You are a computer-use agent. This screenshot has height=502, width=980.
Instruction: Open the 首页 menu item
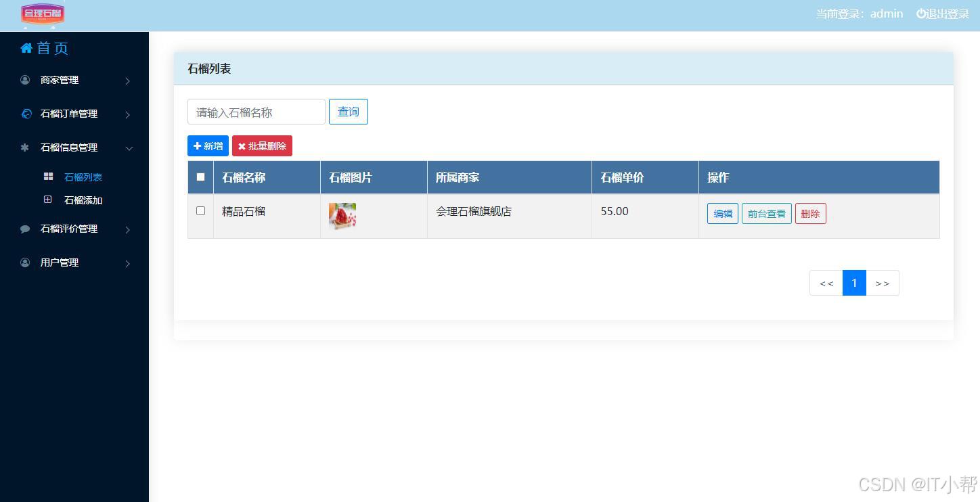pyautogui.click(x=45, y=48)
